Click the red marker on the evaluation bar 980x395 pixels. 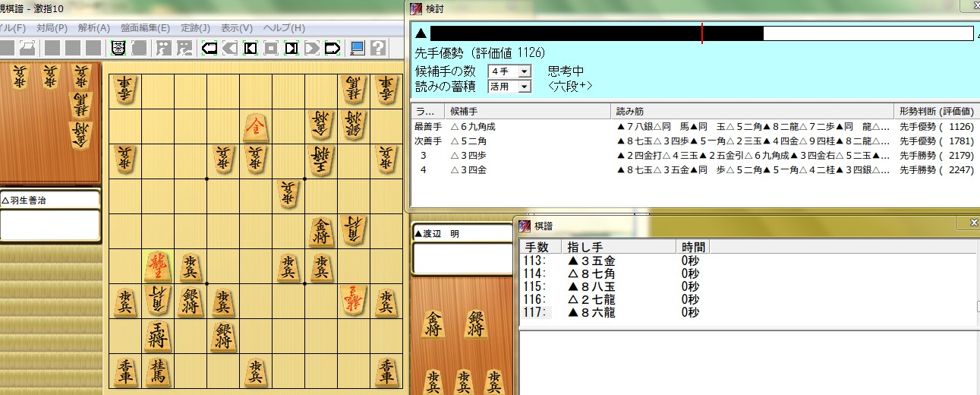702,33
